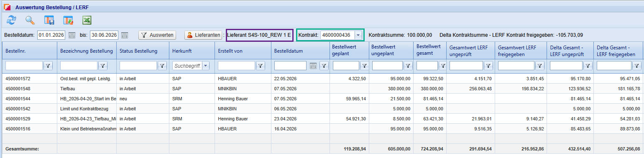Screen dimensions: 644x158
Task: Sort by Status Bestellung column header
Action: point(143,51)
